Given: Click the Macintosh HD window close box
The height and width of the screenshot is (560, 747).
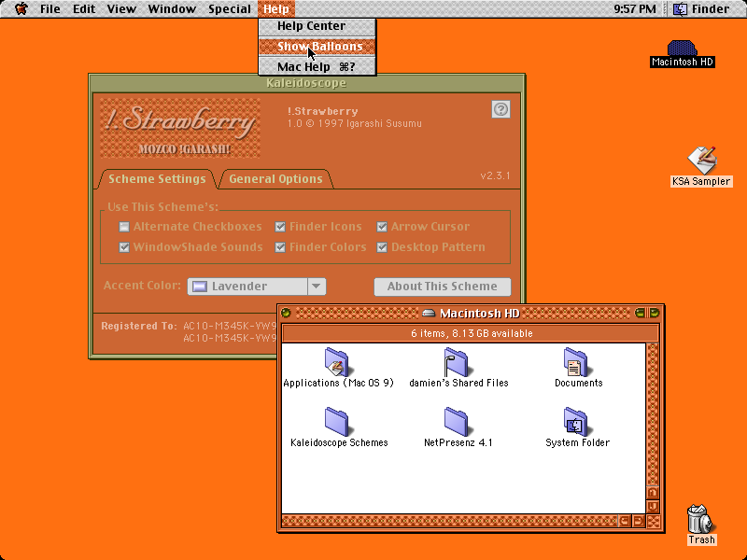Looking at the screenshot, I should pos(286,313).
